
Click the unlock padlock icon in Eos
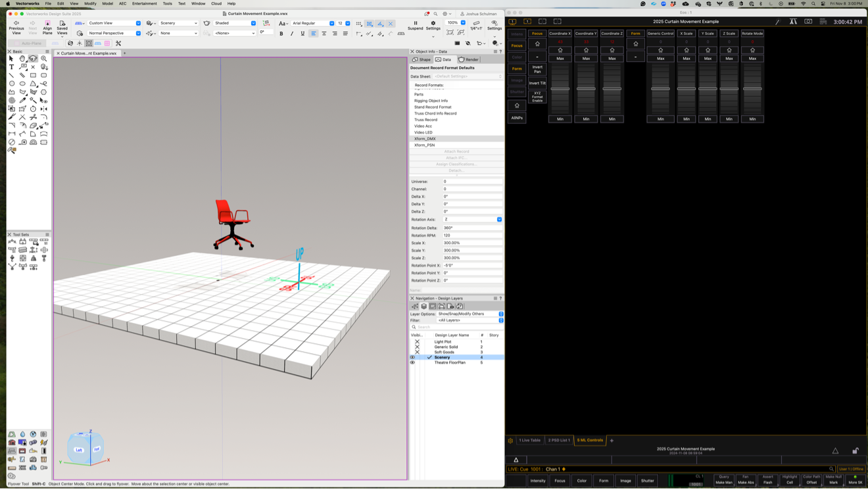855,451
